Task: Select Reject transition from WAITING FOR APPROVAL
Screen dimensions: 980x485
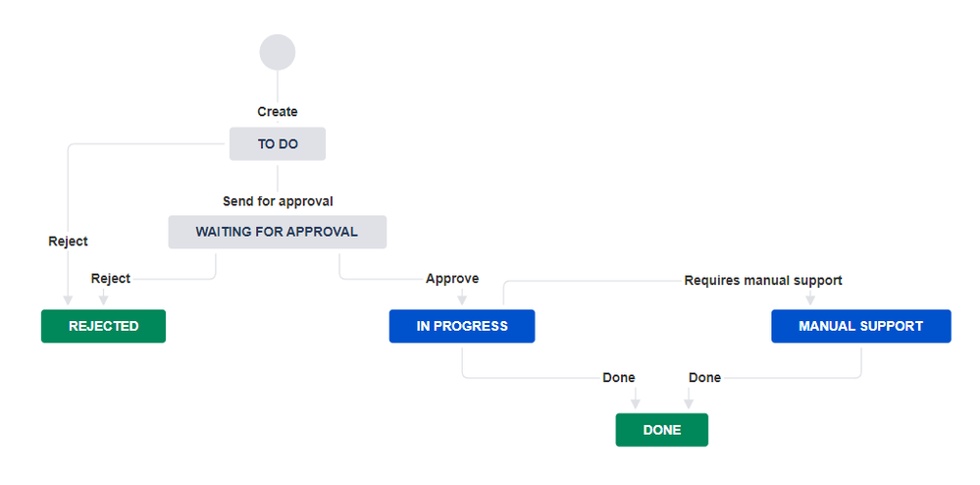Action: (x=111, y=279)
